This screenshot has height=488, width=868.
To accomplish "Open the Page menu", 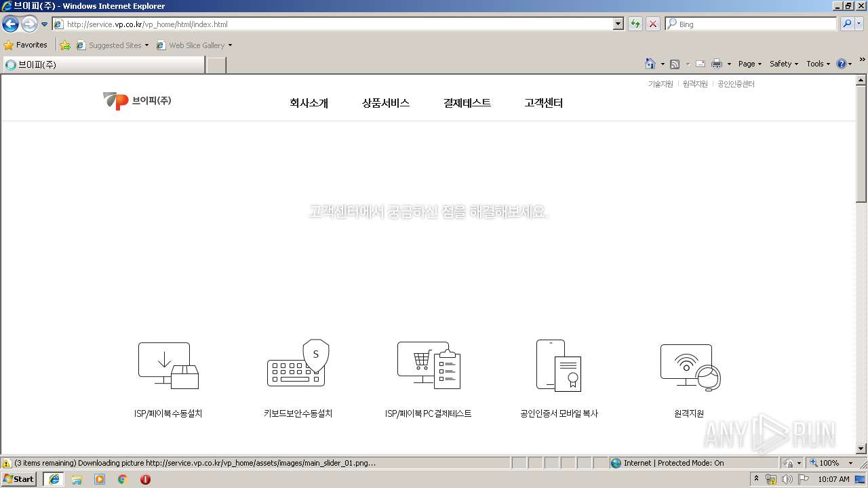I will click(x=750, y=64).
